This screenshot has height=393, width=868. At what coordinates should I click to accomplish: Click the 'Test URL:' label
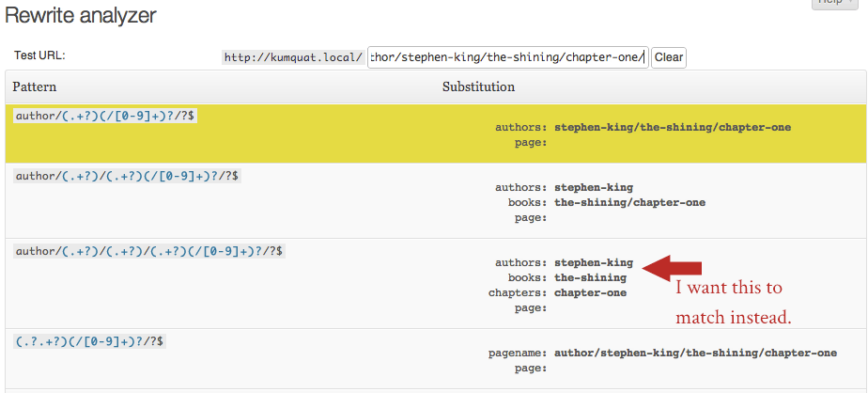(39, 55)
